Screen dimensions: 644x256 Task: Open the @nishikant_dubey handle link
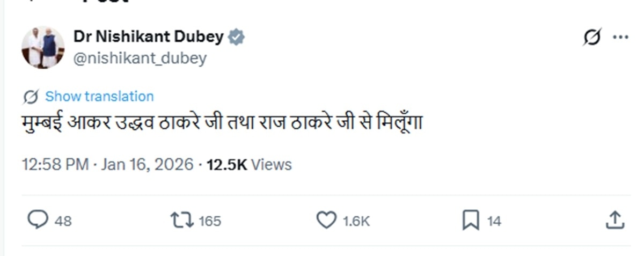[140, 57]
